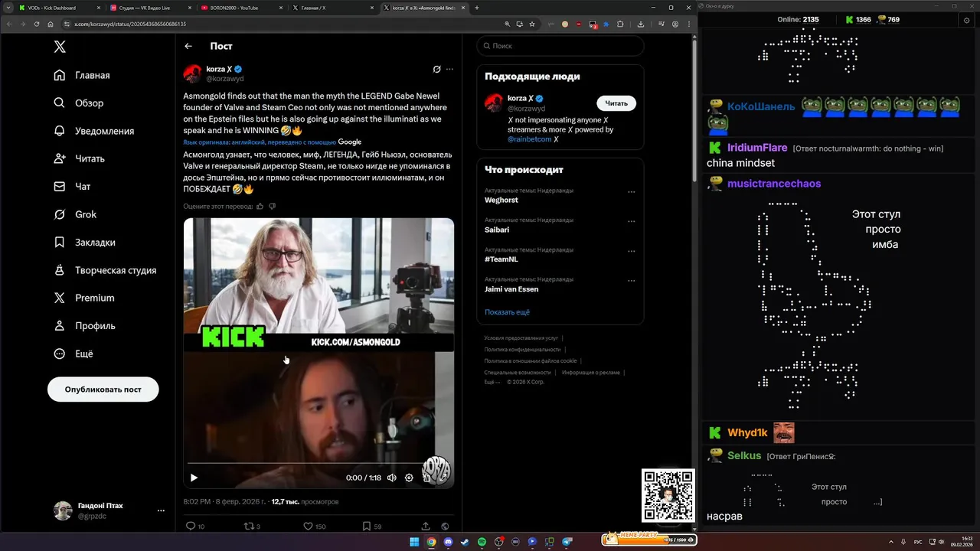Go to Главная in the sidebar
Screen dimensions: 980x551
click(x=82, y=75)
